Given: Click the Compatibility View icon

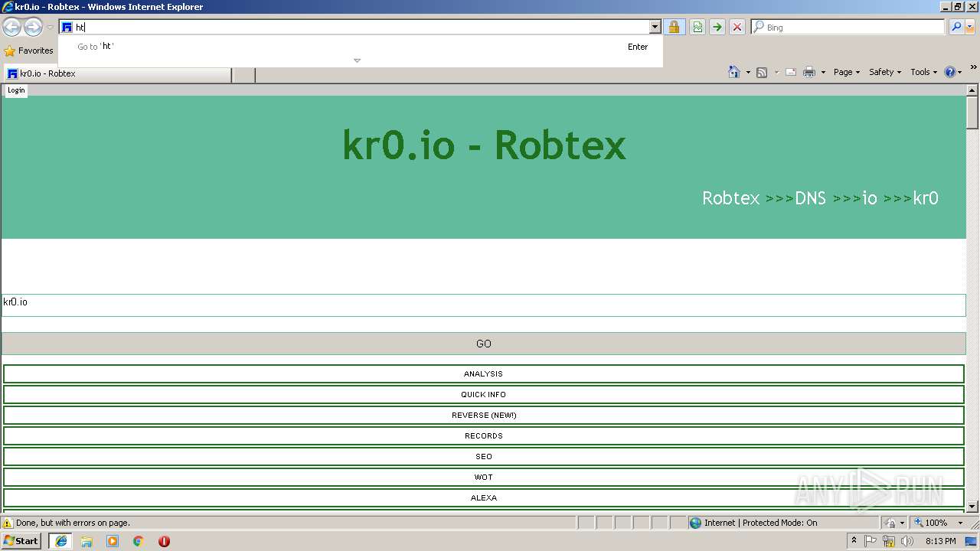Looking at the screenshot, I should pos(697,28).
